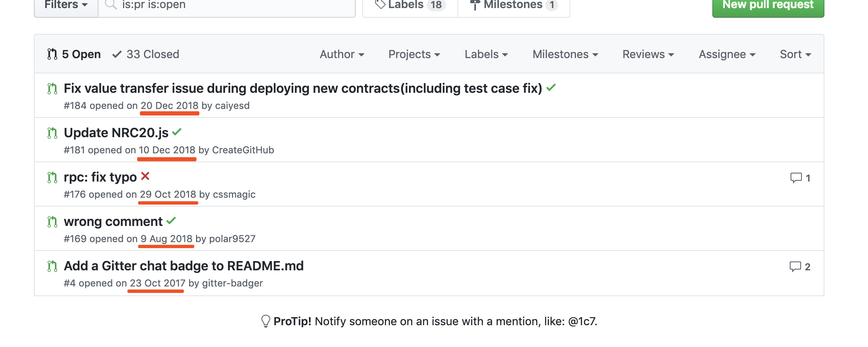Screen dimensions: 868x347
Task: Open Add a Gitter chat badge PR
Action: pos(184,266)
